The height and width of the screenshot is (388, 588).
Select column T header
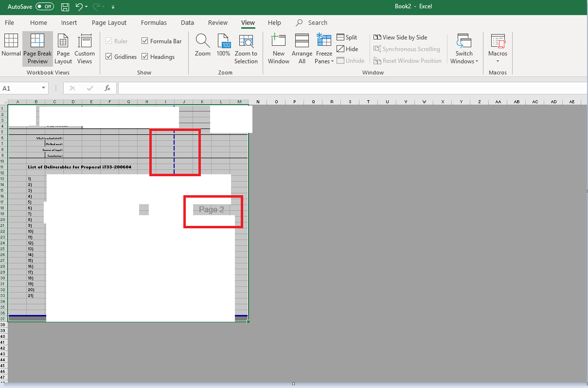click(369, 102)
